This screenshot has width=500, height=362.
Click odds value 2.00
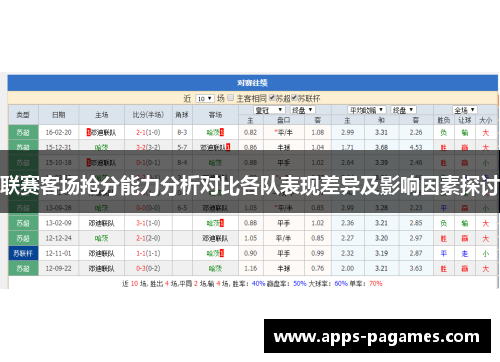347,268
